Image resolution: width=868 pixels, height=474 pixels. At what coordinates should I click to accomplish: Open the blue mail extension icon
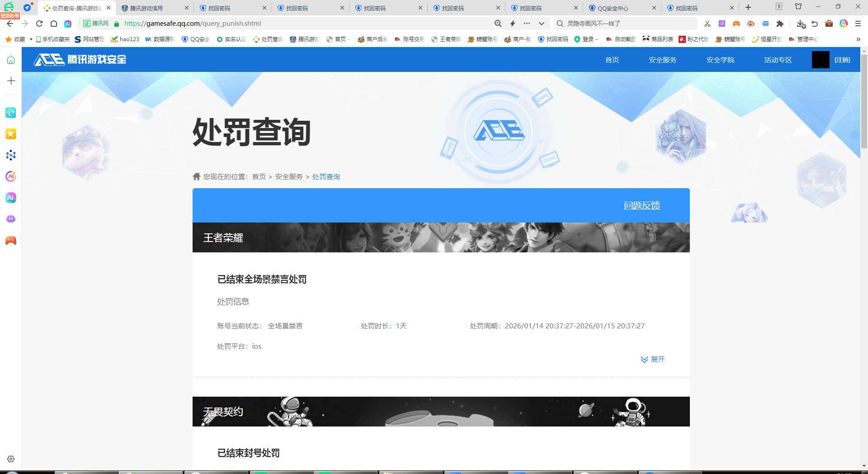pos(765,24)
